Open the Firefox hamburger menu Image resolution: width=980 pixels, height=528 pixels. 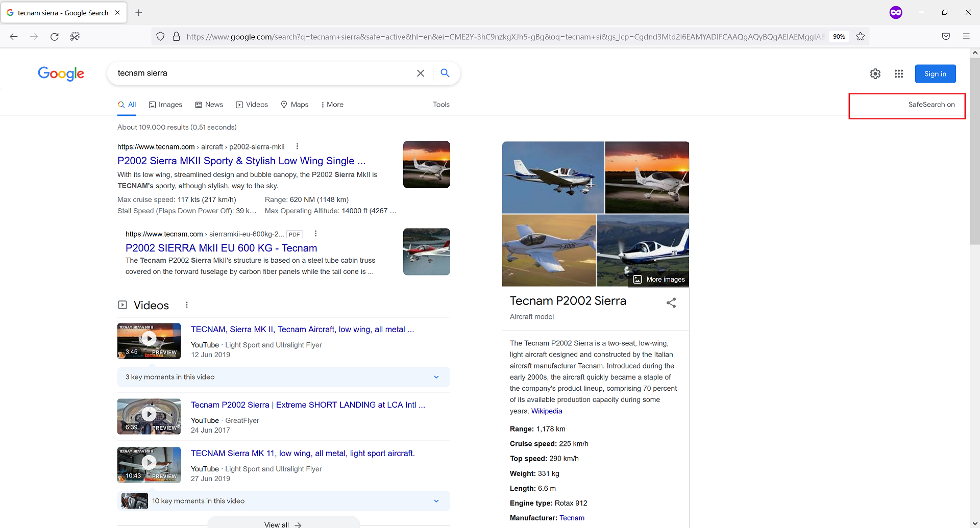tap(966, 36)
